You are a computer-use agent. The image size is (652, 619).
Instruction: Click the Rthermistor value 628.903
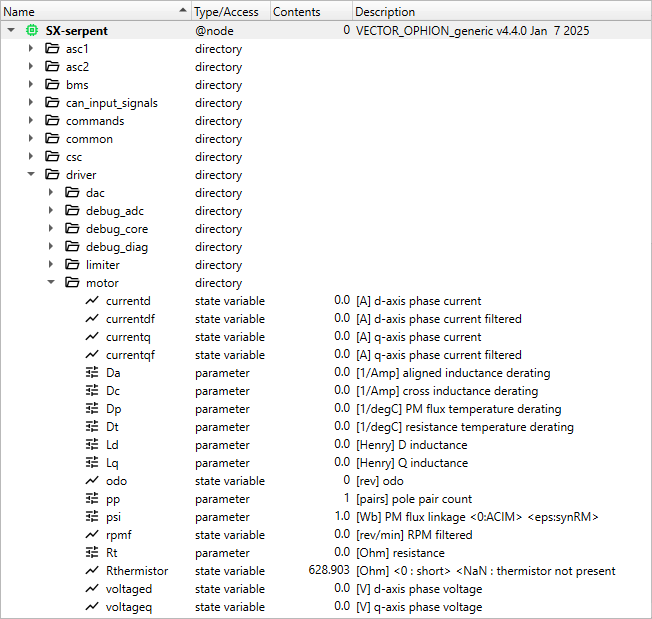329,570
